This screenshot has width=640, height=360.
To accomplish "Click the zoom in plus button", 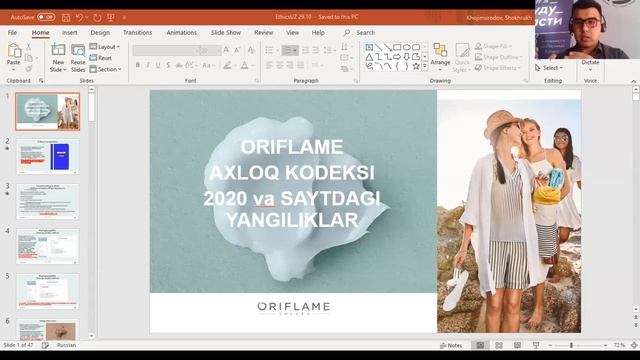I will tap(606, 345).
